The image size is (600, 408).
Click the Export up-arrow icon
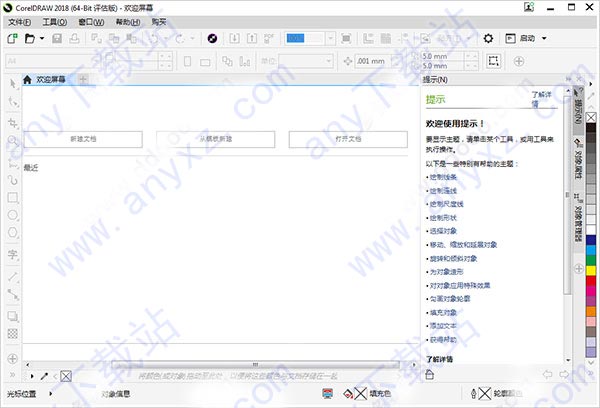[252, 38]
